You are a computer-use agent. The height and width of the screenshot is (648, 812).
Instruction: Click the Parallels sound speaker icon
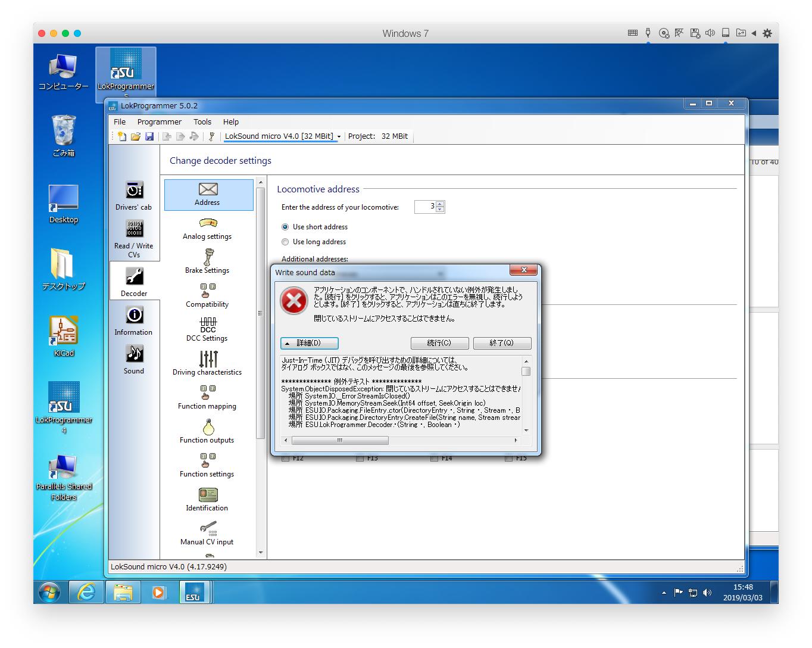pyautogui.click(x=710, y=33)
